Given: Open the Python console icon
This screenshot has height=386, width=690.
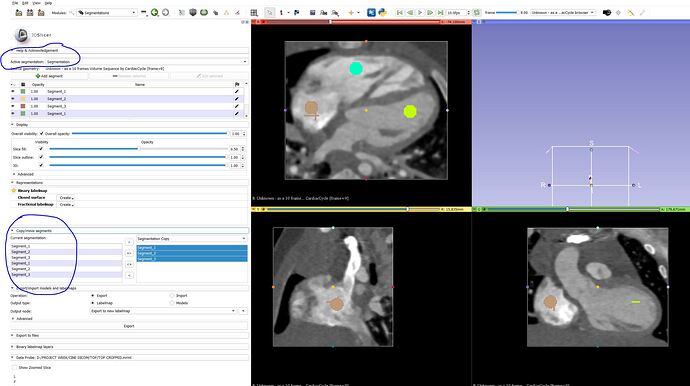Looking at the screenshot, I should point(382,13).
